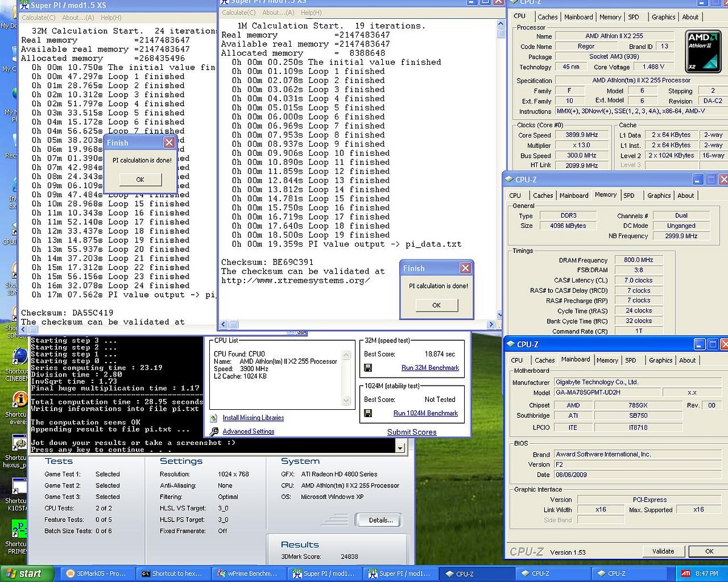The image size is (728, 582).
Task: Open the Prime95 desktop shortcut icon
Action: click(19, 528)
